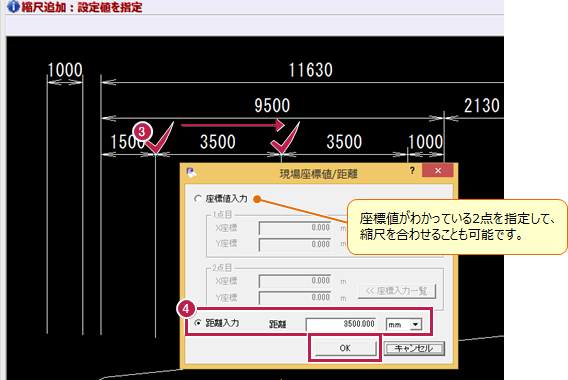568x380 pixels.
Task: Click the second red checkmark at the 3500 dimension
Action: coord(285,138)
